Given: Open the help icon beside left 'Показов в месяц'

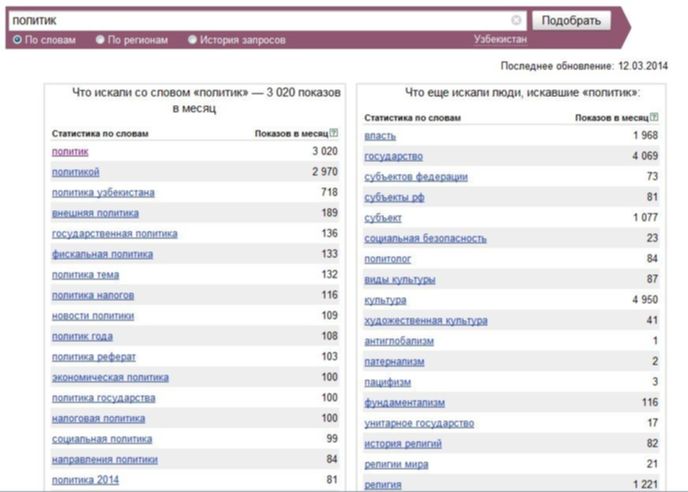Looking at the screenshot, I should coord(334,133).
